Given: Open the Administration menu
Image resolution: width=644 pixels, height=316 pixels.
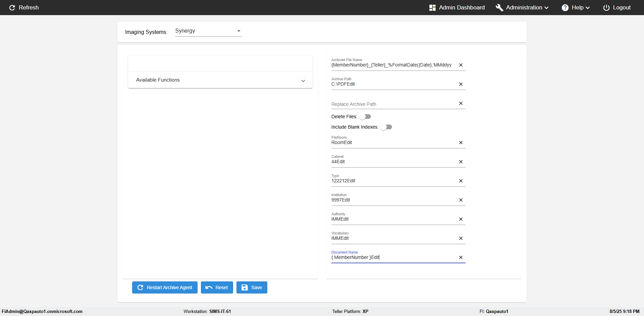Looking at the screenshot, I should (522, 7).
